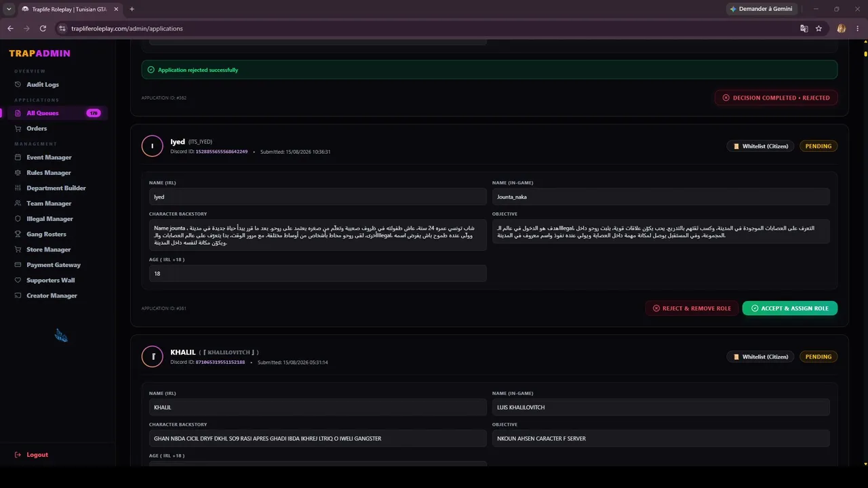The image size is (868, 488).
Task: Open Supporters Wall heart icon
Action: tap(18, 281)
